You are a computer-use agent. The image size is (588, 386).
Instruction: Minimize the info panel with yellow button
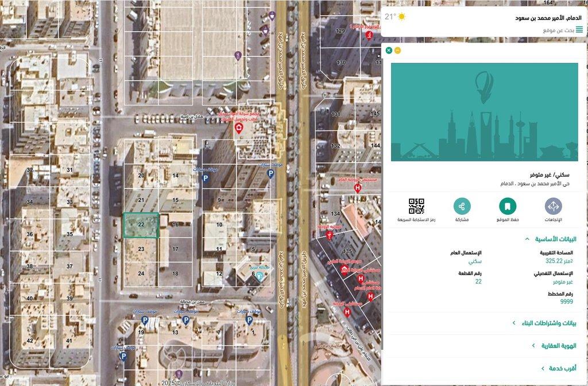point(398,51)
